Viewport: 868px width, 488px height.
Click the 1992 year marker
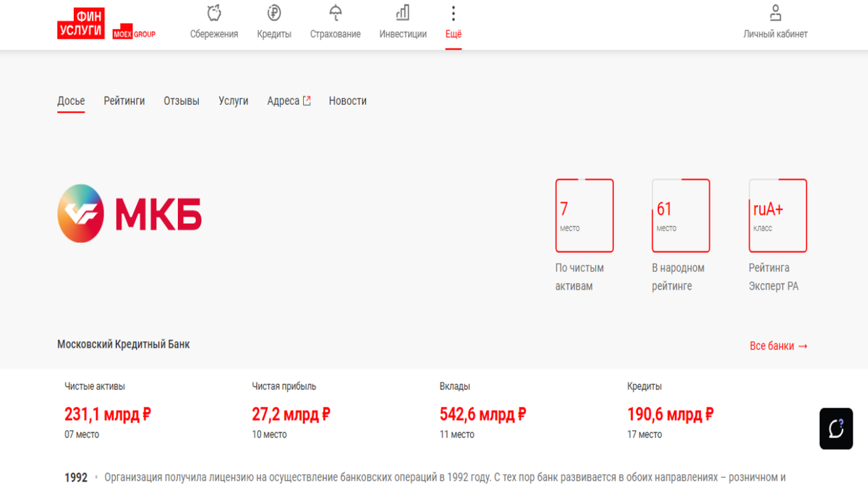pyautogui.click(x=76, y=478)
